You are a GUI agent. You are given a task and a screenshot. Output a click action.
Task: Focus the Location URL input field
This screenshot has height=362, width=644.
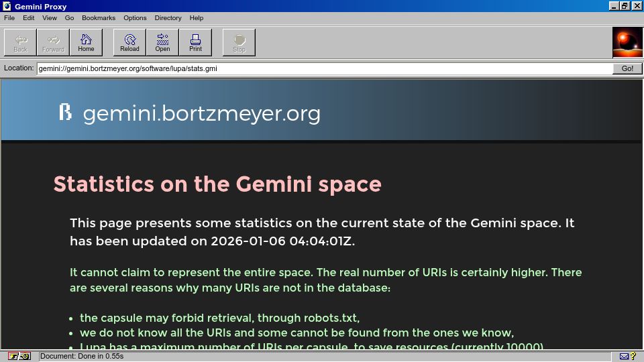(325, 68)
